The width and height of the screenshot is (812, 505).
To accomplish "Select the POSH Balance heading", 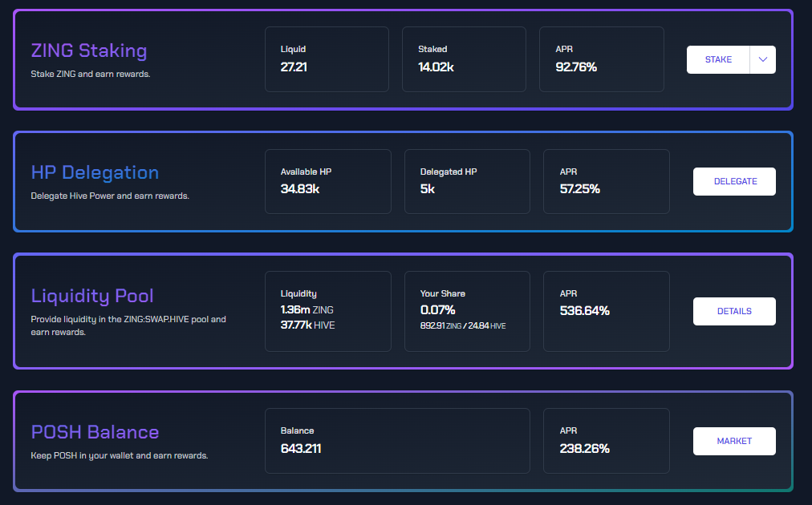I will tap(95, 432).
